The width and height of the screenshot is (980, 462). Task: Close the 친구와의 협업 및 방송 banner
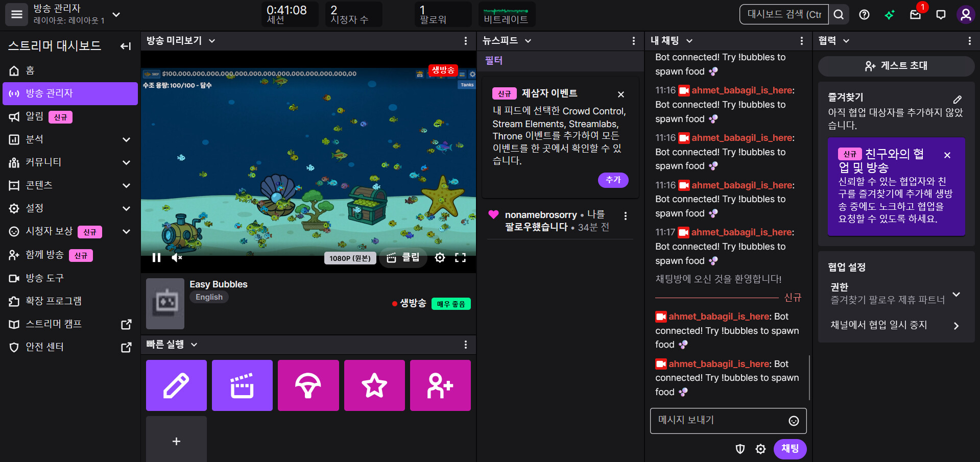(x=947, y=155)
